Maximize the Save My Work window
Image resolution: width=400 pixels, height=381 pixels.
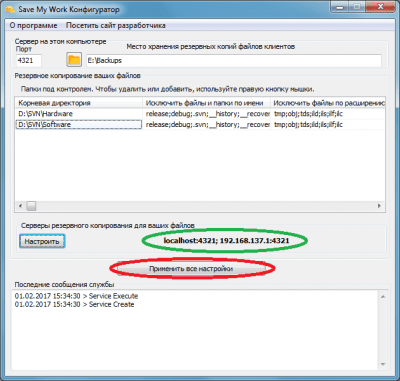(x=357, y=7)
